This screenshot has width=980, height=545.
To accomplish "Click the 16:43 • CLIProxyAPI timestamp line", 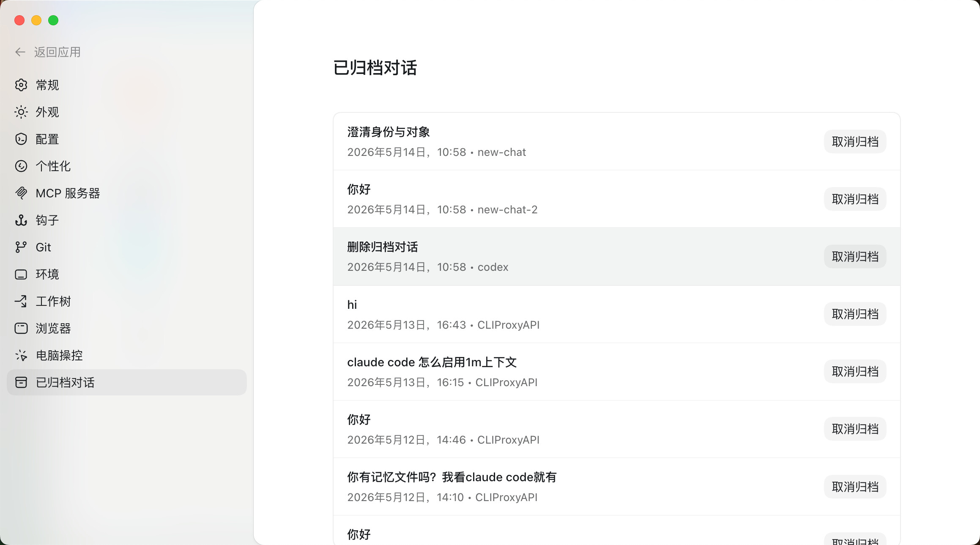I will (443, 325).
